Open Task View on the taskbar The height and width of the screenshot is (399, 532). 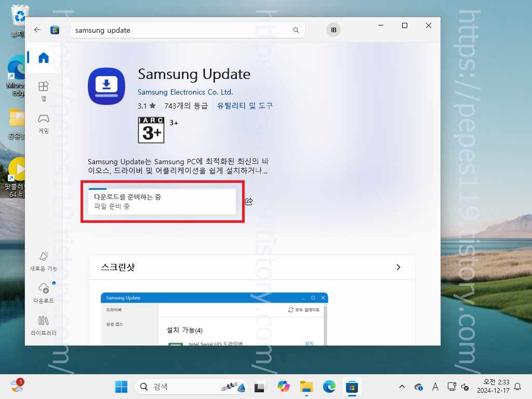(x=260, y=387)
